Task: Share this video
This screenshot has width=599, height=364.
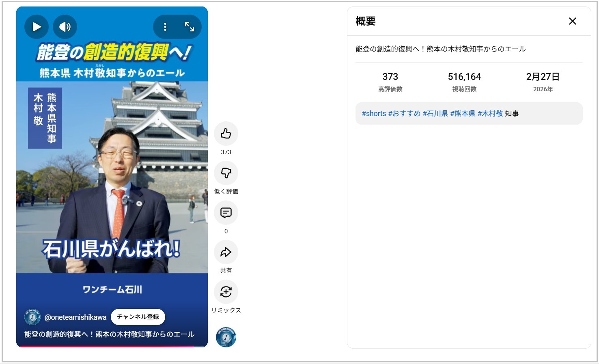Action: coord(226,252)
